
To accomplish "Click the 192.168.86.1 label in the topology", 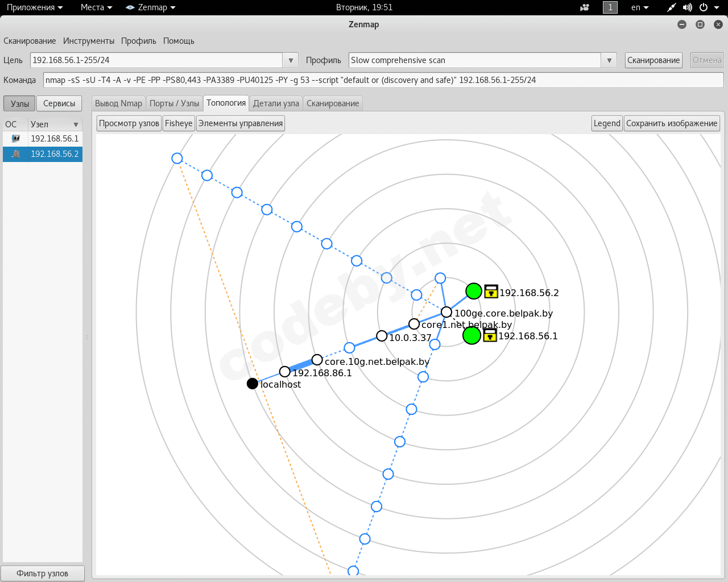I will pos(322,373).
